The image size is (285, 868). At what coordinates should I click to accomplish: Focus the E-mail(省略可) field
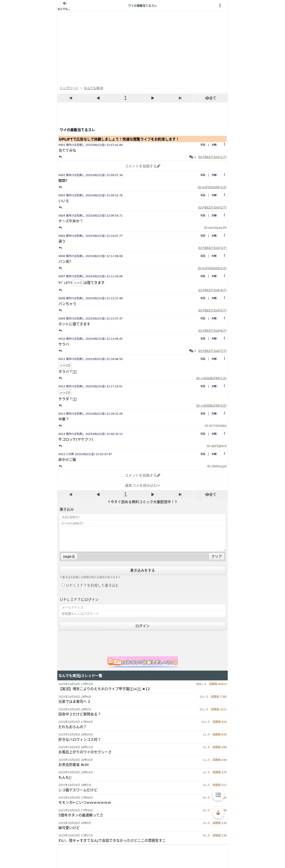pyautogui.click(x=142, y=523)
